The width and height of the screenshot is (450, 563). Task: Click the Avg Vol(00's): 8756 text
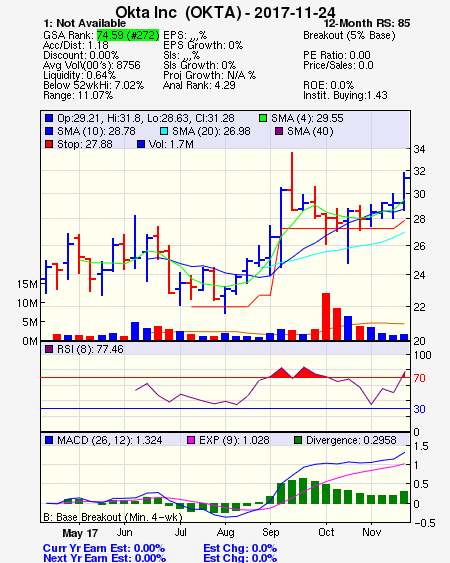pos(92,65)
